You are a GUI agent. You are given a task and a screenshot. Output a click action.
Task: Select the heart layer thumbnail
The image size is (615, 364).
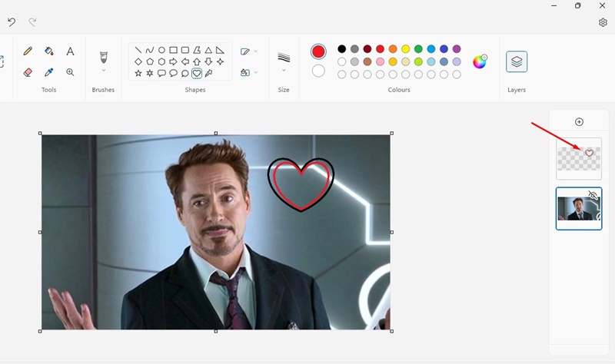[579, 159]
